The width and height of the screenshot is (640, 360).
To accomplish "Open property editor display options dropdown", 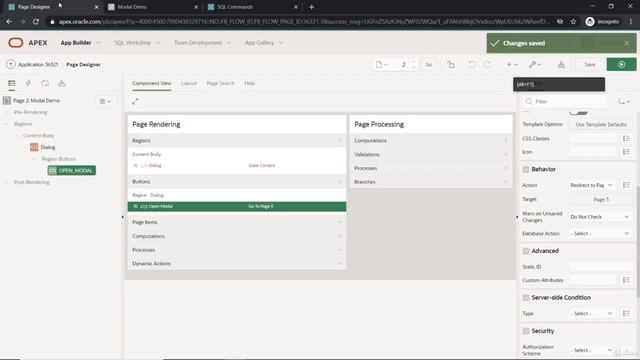I will 624,101.
